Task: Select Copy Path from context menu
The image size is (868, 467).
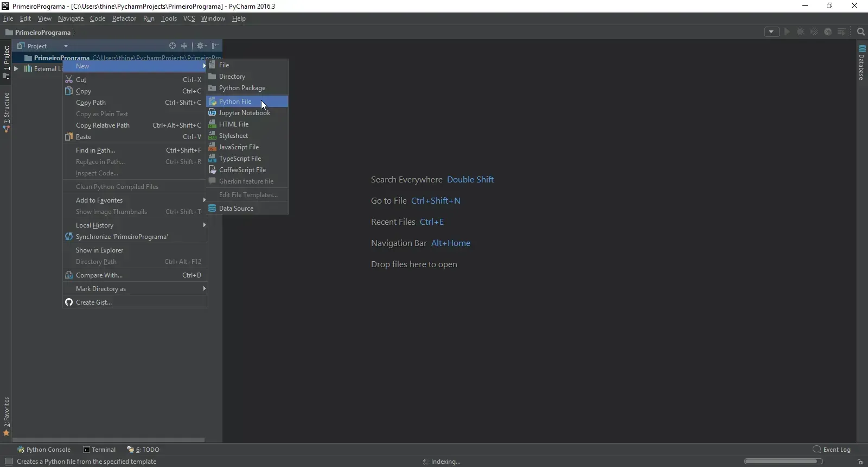Action: [135, 103]
